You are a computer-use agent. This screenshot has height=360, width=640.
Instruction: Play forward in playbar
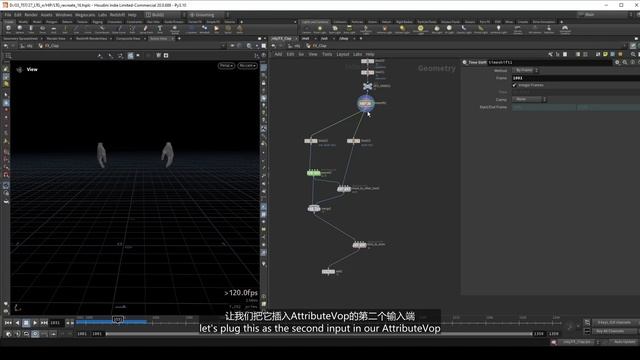pos(35,323)
